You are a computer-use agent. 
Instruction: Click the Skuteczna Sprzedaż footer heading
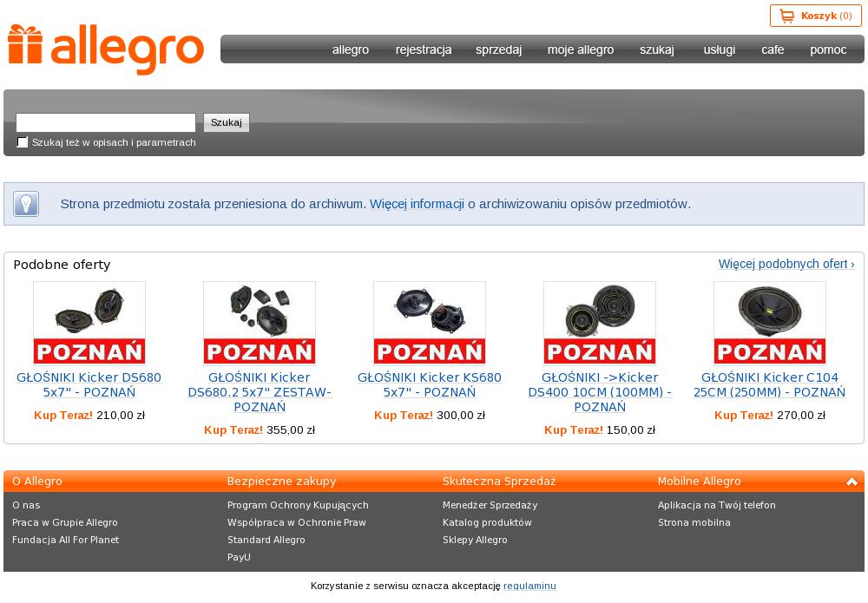tap(499, 482)
